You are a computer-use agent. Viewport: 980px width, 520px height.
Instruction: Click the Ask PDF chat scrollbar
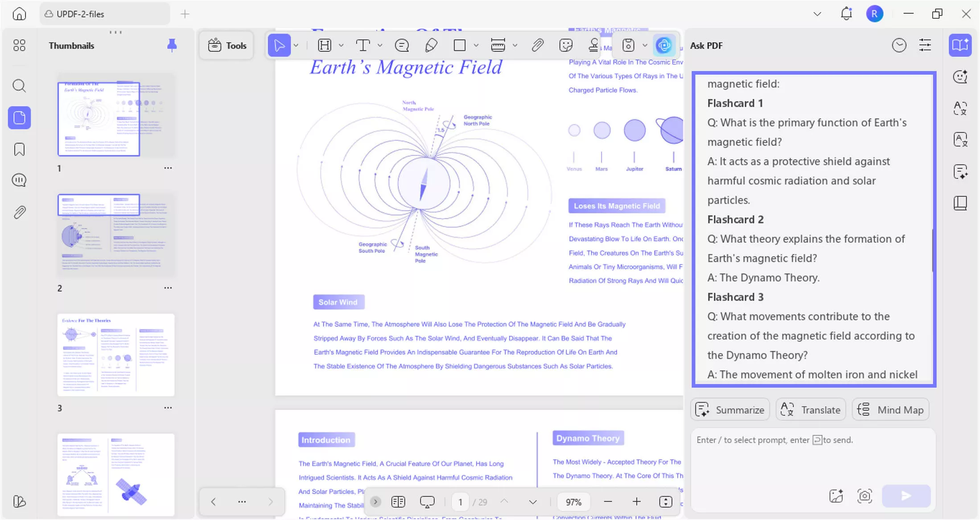click(x=932, y=250)
